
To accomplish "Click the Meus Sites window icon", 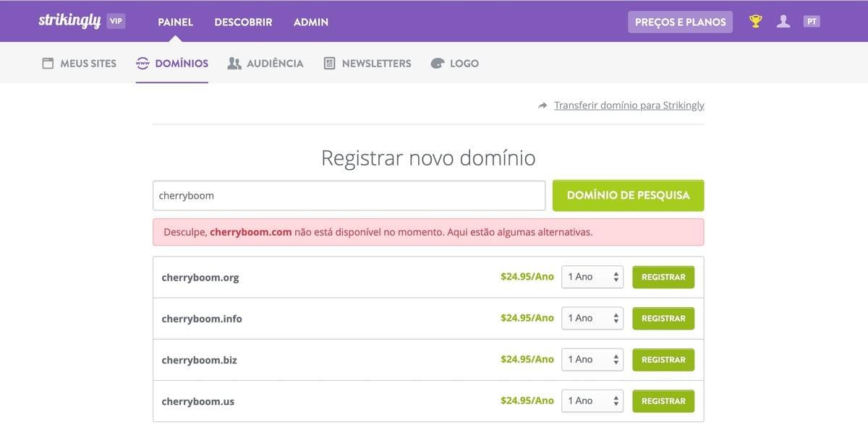I will coord(48,64).
